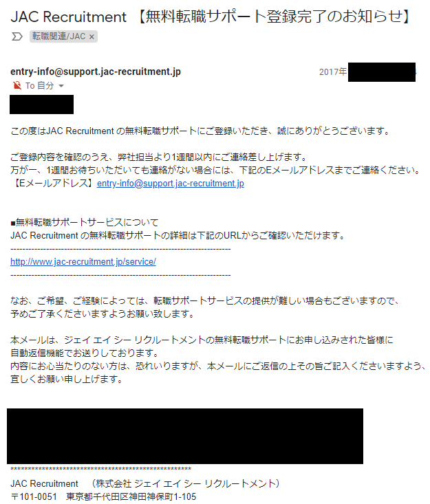Open entry-info@support.jac-recruitment.jp link in body
The image size is (430, 504).
point(171,183)
